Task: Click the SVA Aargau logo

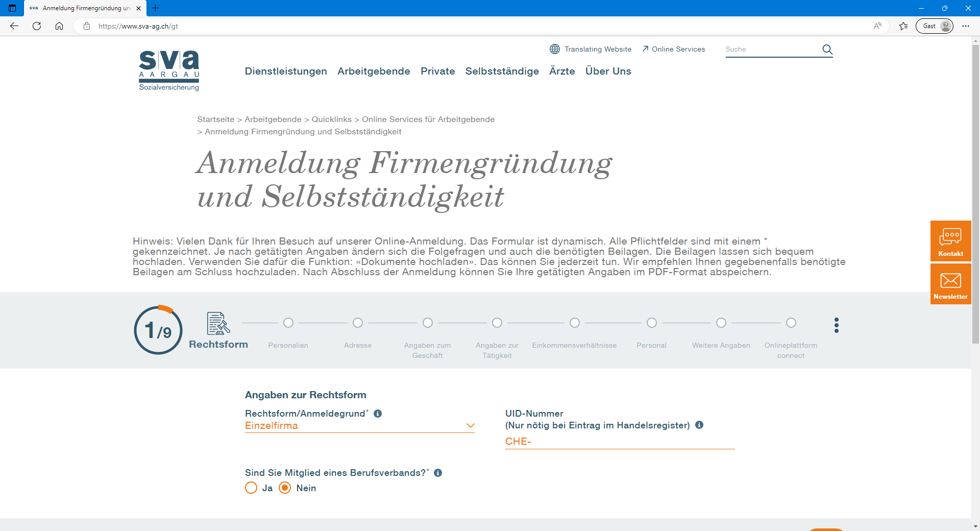Action: pyautogui.click(x=169, y=70)
